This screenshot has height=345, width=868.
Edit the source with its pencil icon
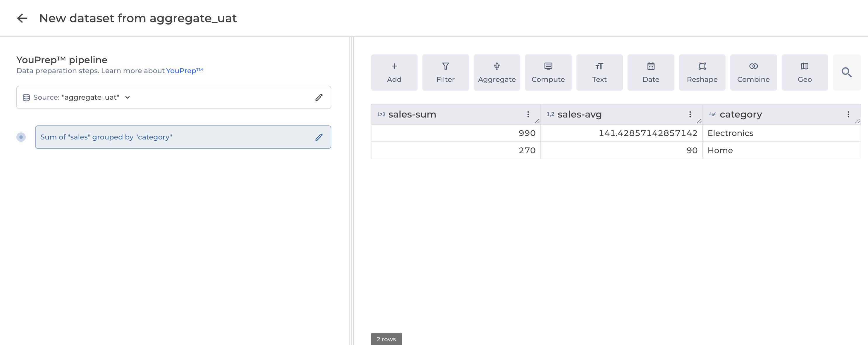pos(319,97)
